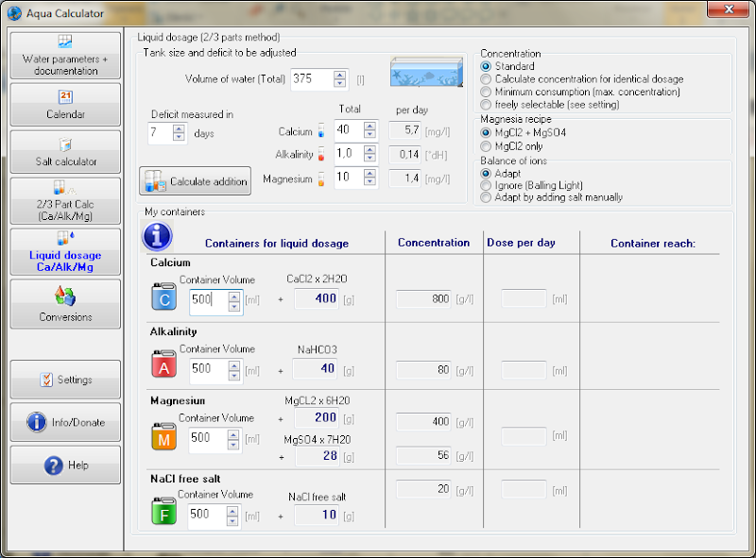
Task: Adjust the Calcium total deficit spinner
Action: pyautogui.click(x=369, y=130)
